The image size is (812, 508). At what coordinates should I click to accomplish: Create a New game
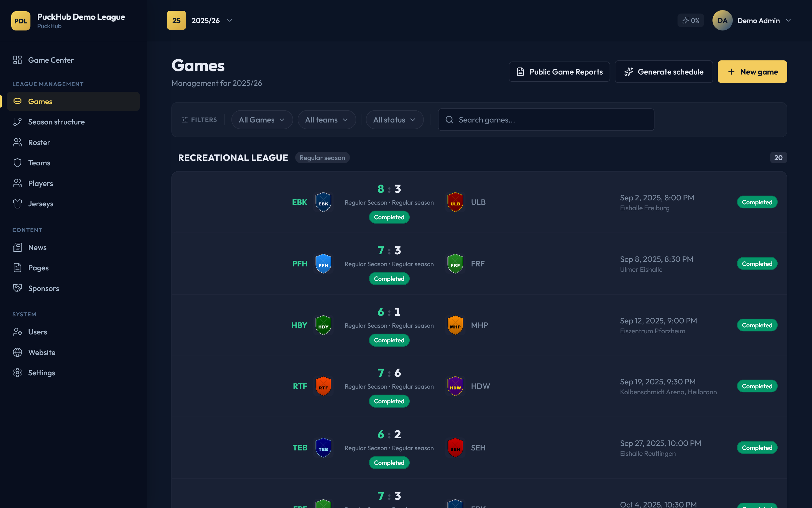click(x=752, y=72)
